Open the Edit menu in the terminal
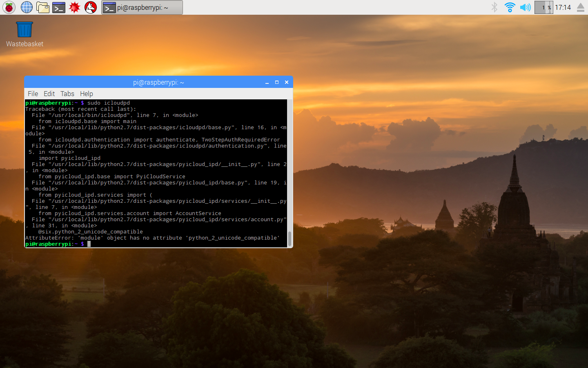The width and height of the screenshot is (588, 368). [x=49, y=94]
